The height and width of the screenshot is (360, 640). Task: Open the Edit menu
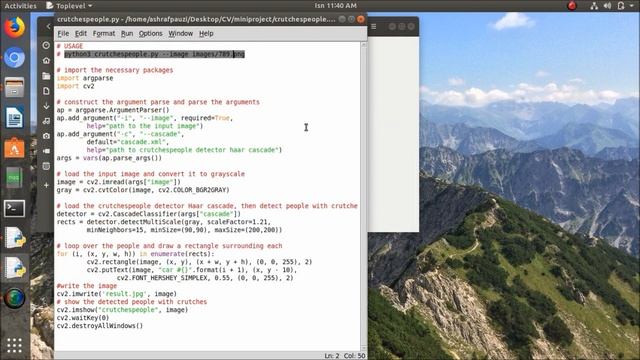[x=81, y=33]
